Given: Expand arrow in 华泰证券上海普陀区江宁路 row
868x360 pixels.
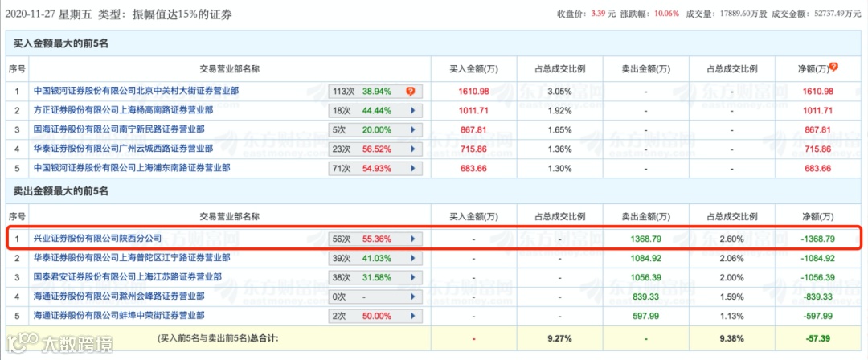Looking at the screenshot, I should (412, 259).
